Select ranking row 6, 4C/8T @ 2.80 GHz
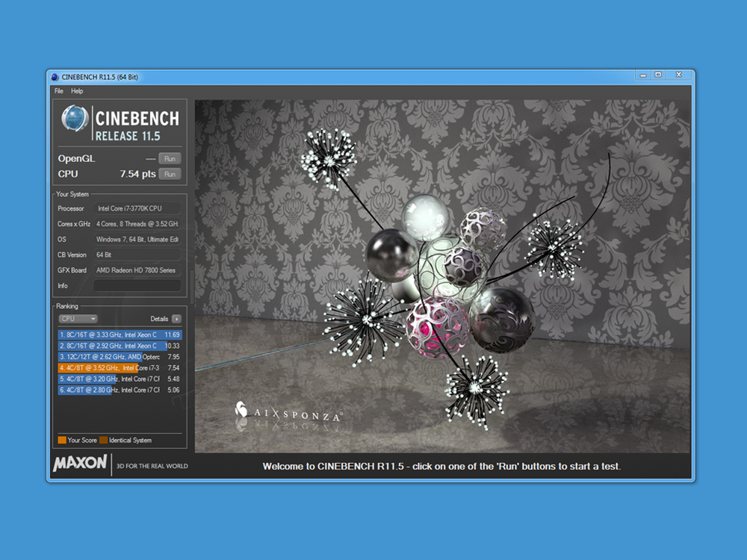Image resolution: width=747 pixels, height=560 pixels. (120, 390)
